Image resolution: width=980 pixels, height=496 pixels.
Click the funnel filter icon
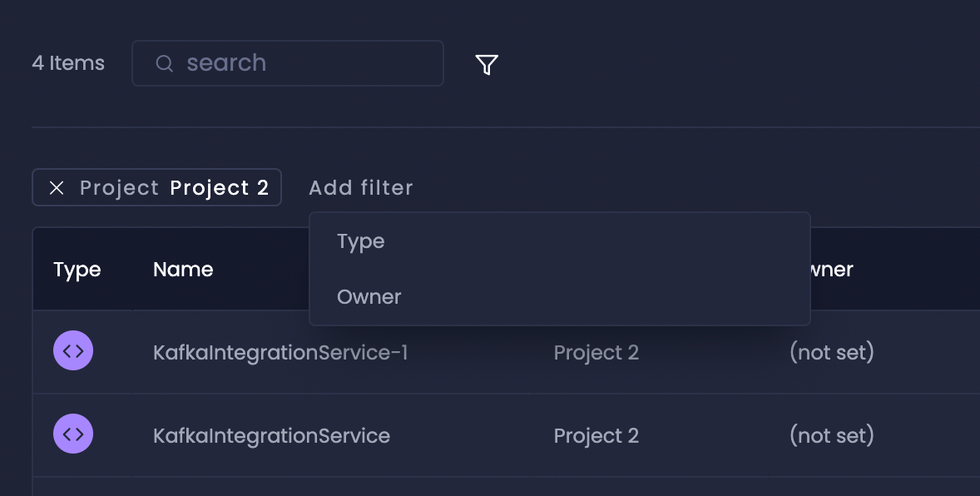(x=487, y=64)
